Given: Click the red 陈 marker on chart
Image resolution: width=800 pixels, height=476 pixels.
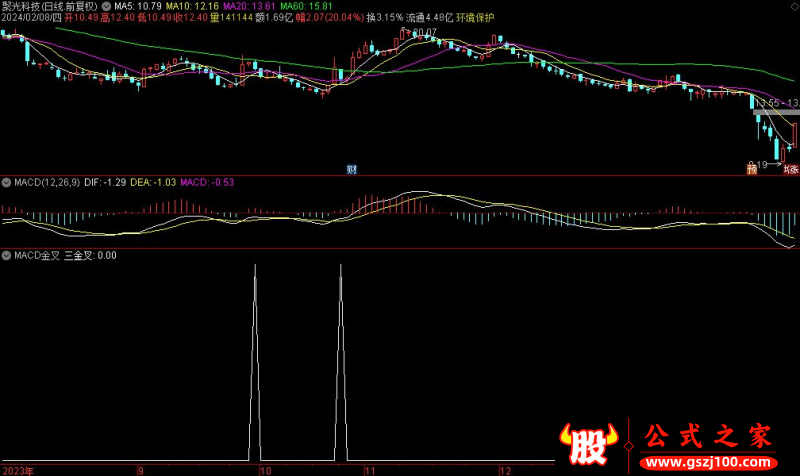Looking at the screenshot, I should tap(790, 168).
